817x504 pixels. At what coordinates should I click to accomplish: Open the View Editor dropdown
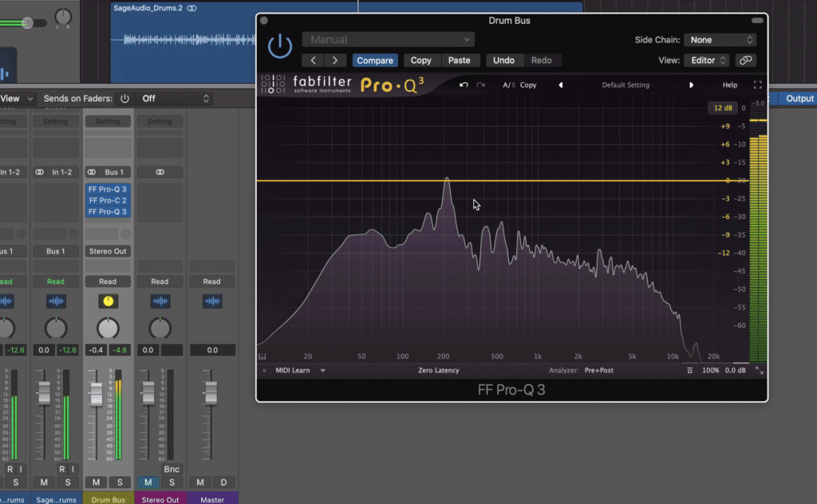pyautogui.click(x=707, y=61)
